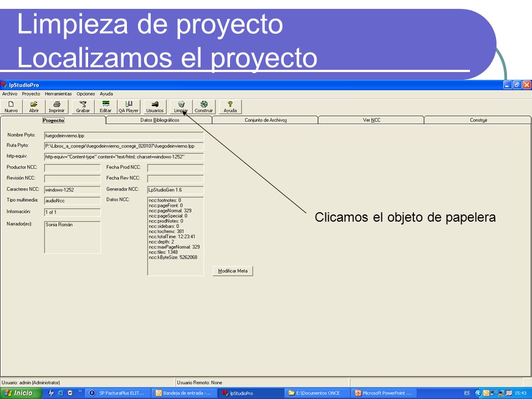Open the Archivo menu

click(x=9, y=94)
